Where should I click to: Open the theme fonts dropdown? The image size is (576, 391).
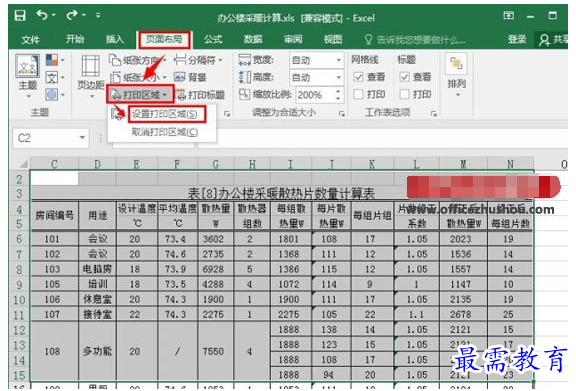[x=55, y=78]
